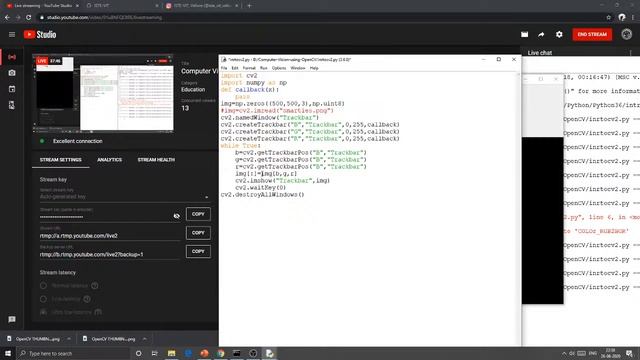Switch to the Stream Health tab
Image resolution: width=640 pixels, height=360 pixels.
pos(156,160)
